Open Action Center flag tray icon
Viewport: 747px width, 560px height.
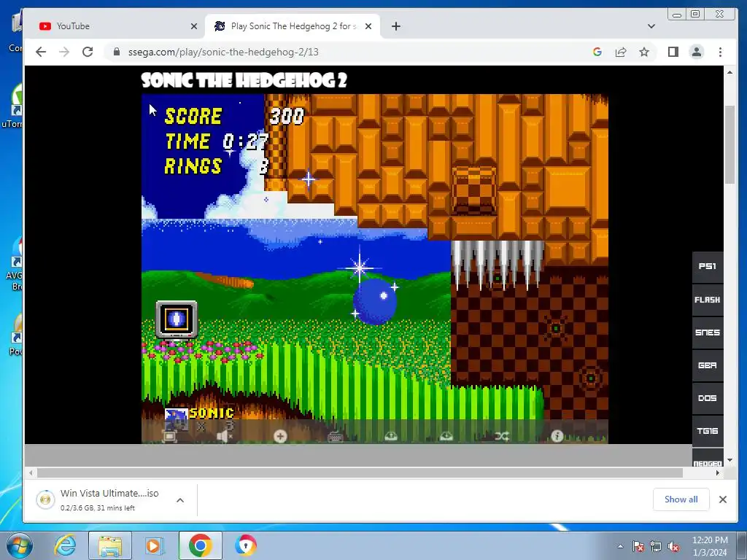point(638,546)
